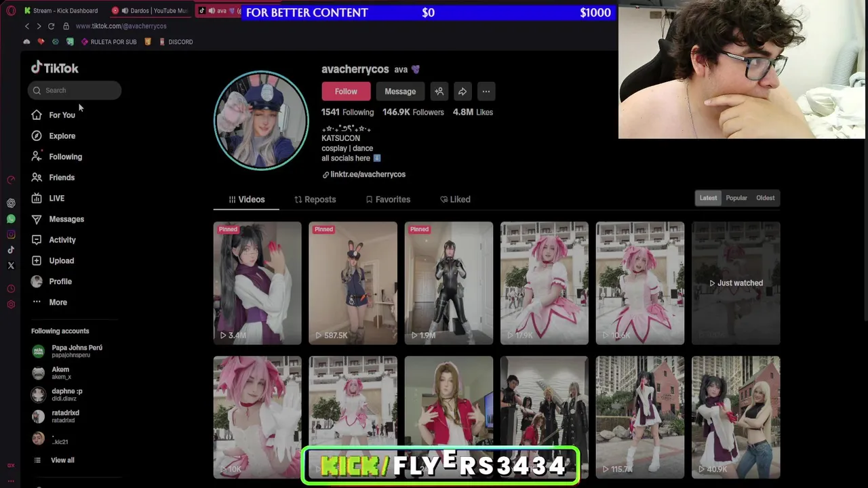868x488 pixels.
Task: Open Instagram in Opera sidebar
Action: click(11, 235)
